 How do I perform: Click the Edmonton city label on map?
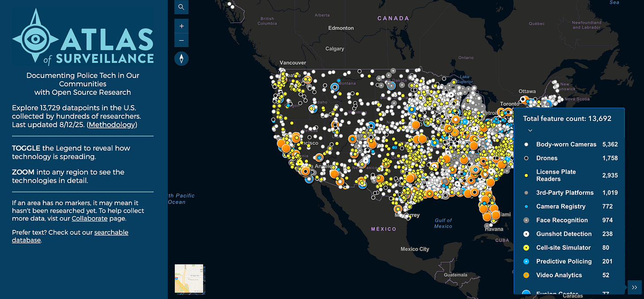[x=341, y=28]
